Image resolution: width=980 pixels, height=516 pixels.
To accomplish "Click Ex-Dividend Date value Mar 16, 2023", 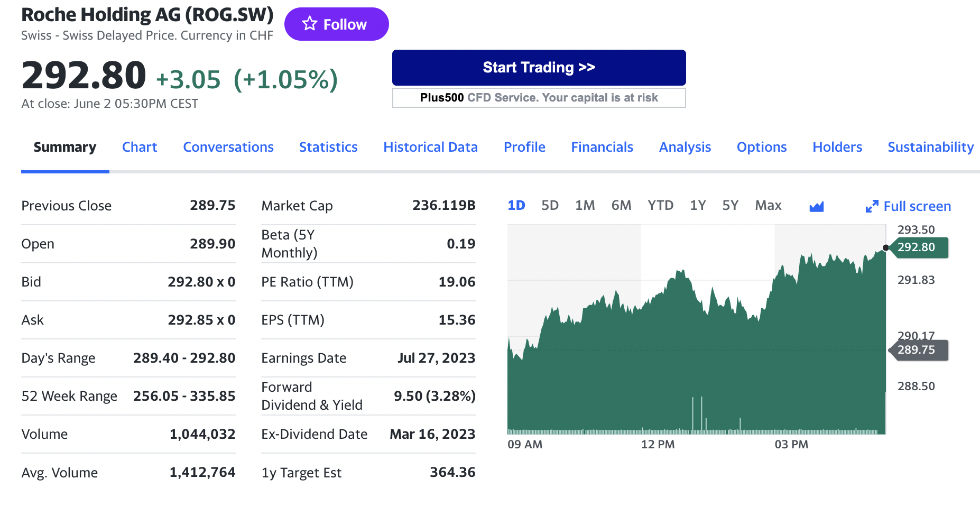I will (x=432, y=434).
